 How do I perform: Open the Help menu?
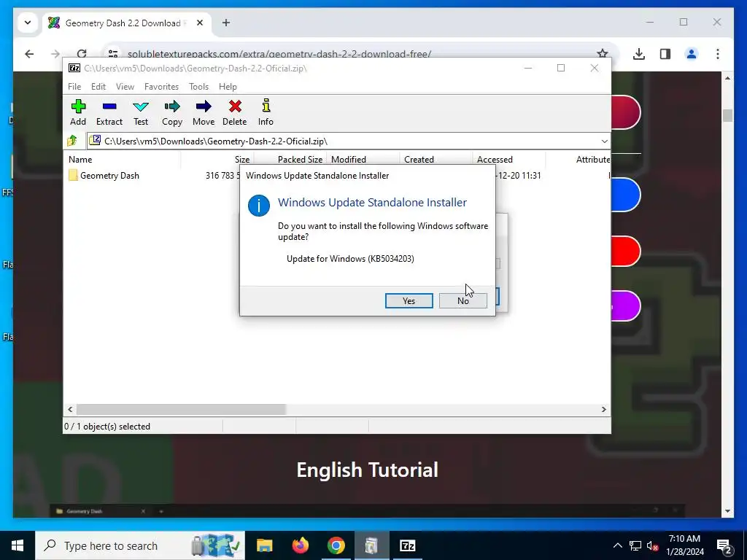[228, 87]
